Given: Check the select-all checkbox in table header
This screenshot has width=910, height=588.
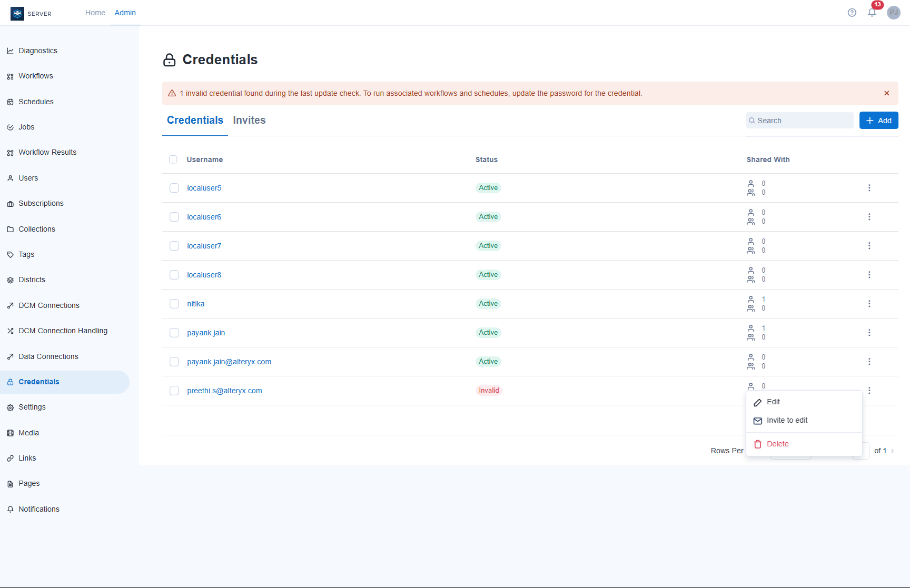Looking at the screenshot, I should [x=173, y=159].
